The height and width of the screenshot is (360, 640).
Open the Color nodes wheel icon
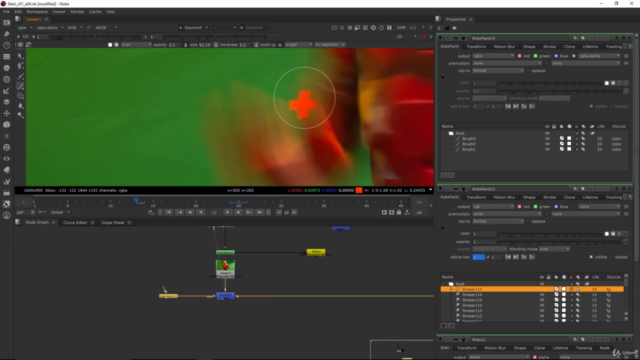[x=7, y=68]
